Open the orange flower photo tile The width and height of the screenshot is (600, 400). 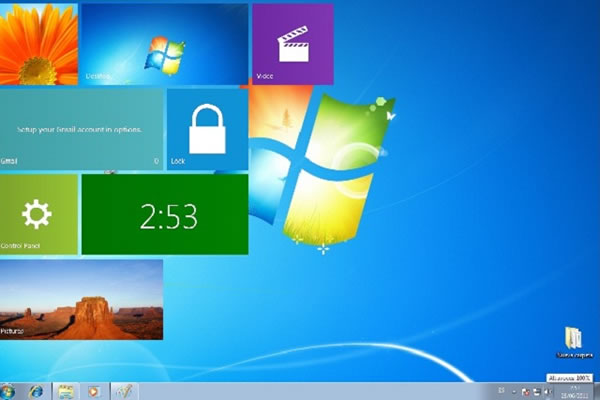39,44
